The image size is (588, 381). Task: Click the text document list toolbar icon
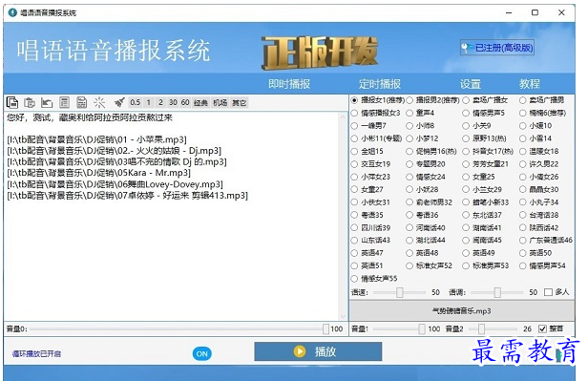(x=65, y=102)
